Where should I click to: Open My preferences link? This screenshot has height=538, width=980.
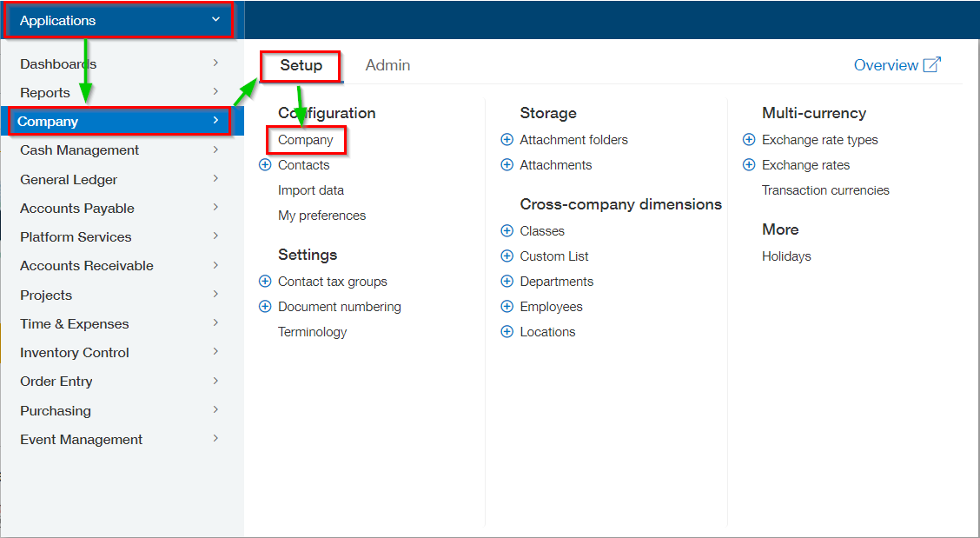[321, 216]
